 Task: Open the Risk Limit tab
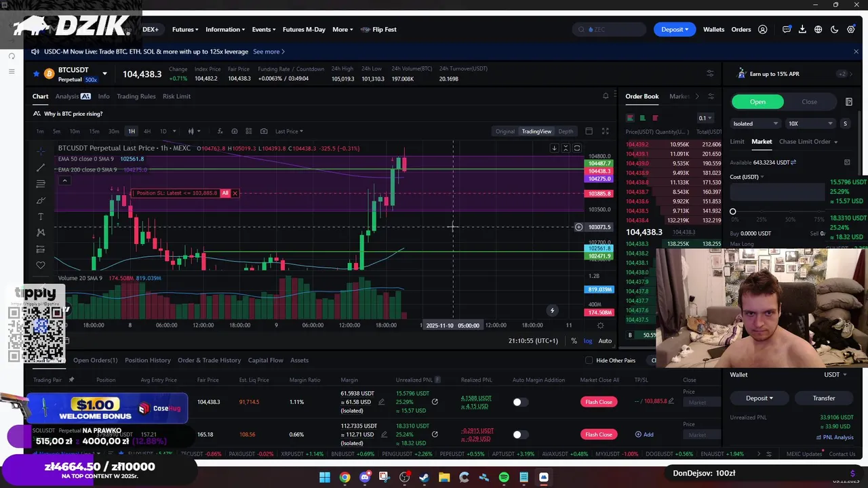[x=176, y=96]
